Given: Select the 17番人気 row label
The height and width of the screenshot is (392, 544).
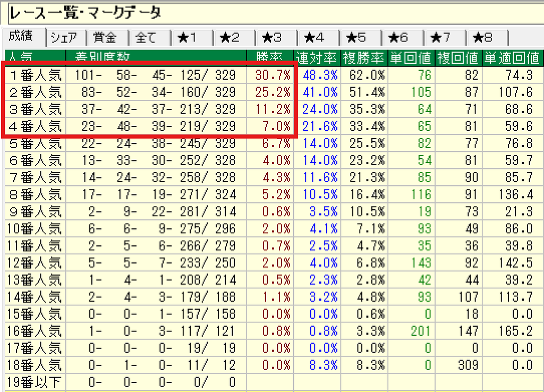Looking at the screenshot, I should (x=35, y=348).
